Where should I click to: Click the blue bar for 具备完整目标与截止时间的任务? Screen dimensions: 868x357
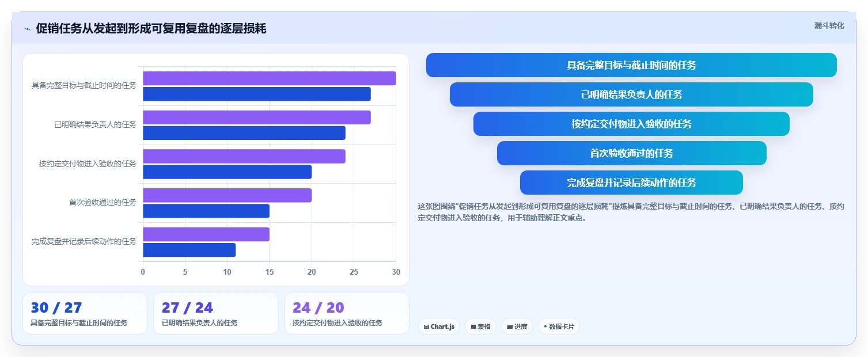[x=257, y=94]
